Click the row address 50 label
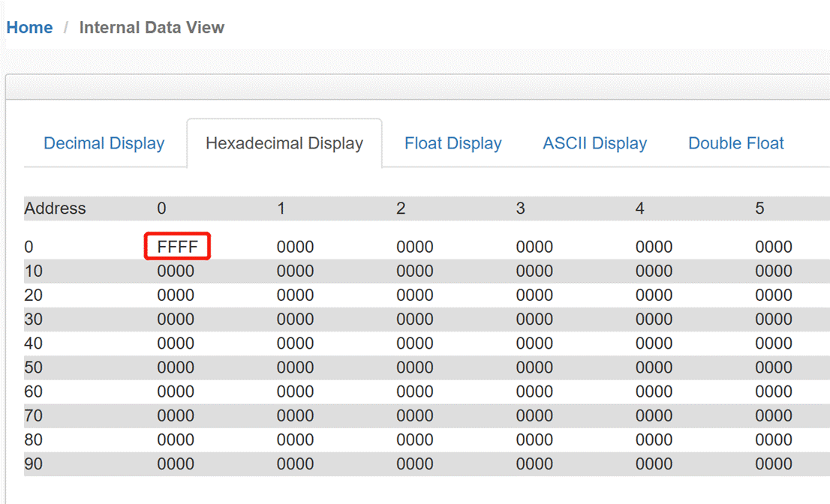Viewport: 830px width, 504px height. (33, 367)
